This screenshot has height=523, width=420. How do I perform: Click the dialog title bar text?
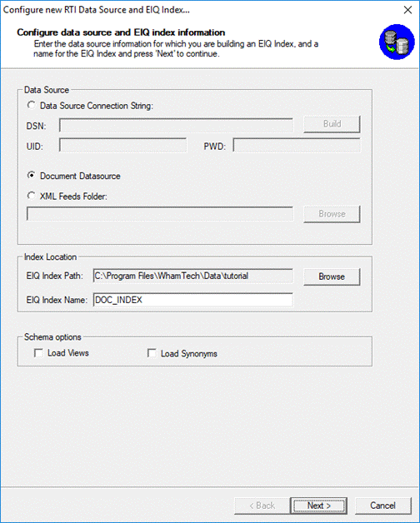tap(97, 10)
